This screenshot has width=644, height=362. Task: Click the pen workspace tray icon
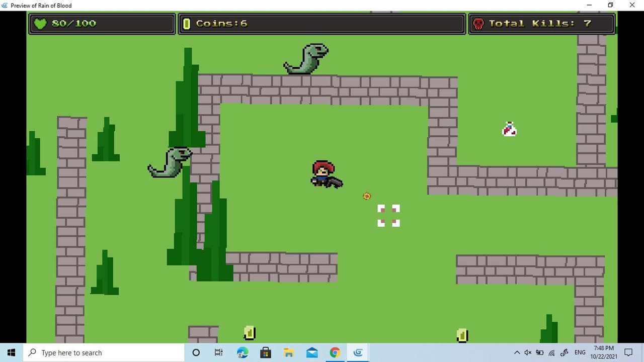point(565,352)
